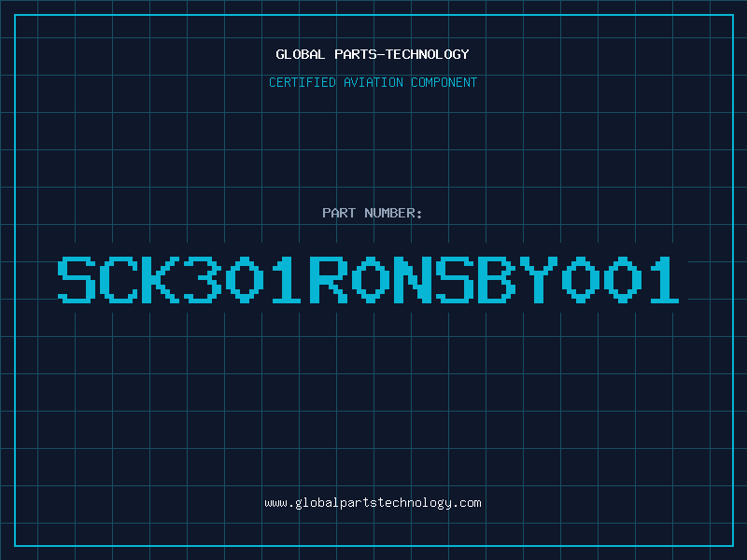The width and height of the screenshot is (747, 560).
Task: Click the final digit 1 of the part number
Action: 665,279
